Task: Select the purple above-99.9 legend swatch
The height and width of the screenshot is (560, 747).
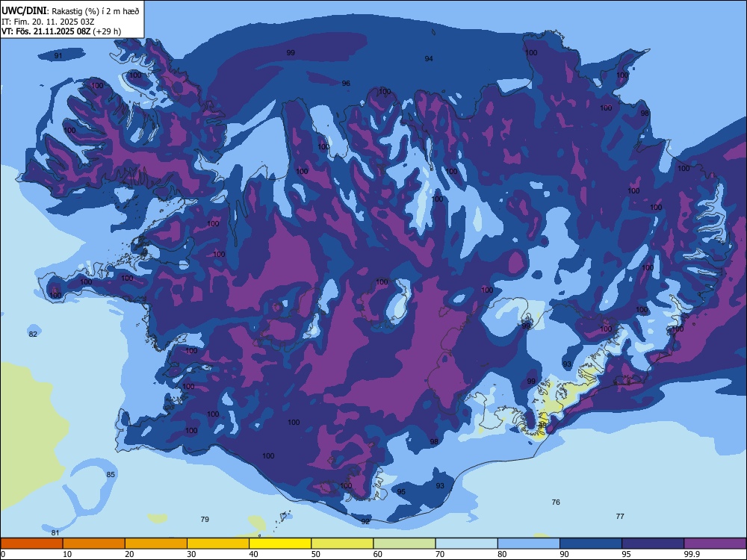Action: pos(715,544)
